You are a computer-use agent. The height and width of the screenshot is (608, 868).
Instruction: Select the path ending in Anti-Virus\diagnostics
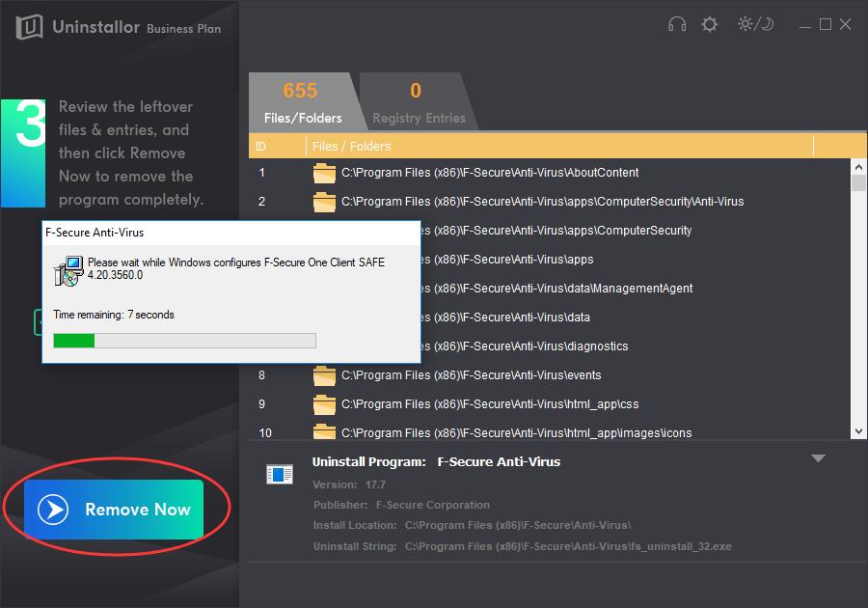525,346
